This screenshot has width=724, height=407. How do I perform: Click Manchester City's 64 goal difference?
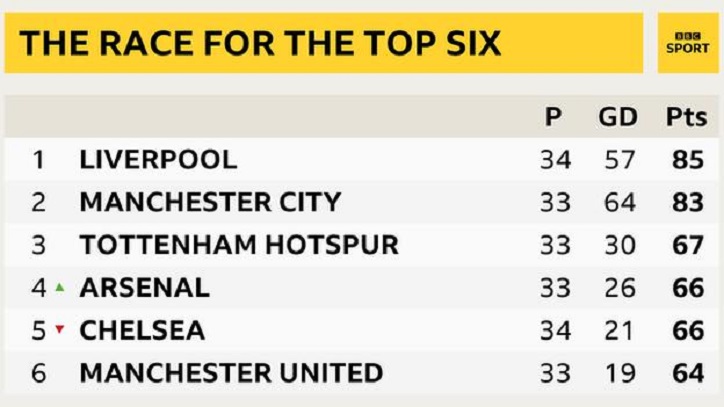[620, 202]
